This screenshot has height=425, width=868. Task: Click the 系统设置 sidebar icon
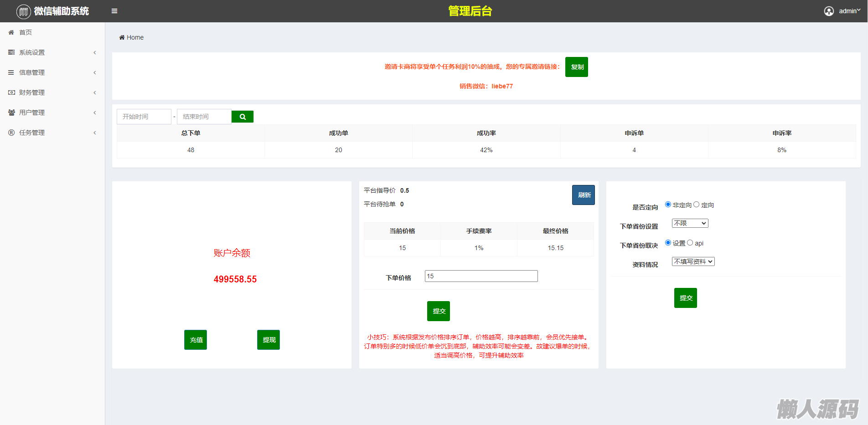click(x=11, y=52)
